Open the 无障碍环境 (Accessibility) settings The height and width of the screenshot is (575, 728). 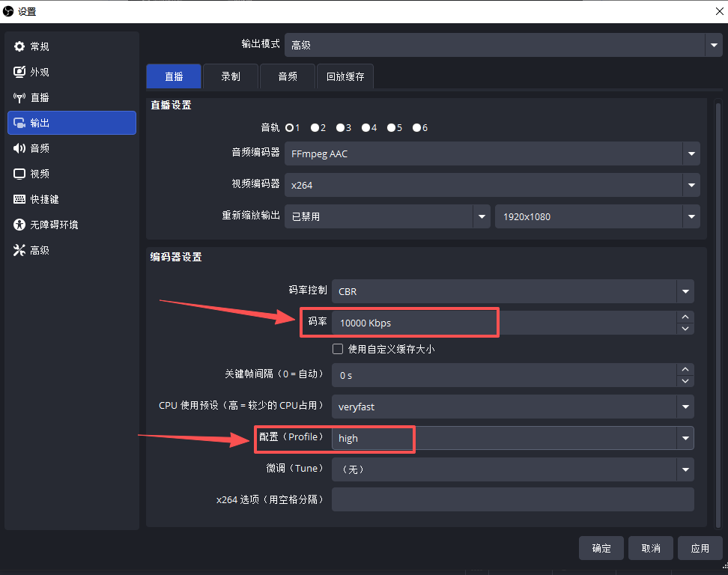pos(52,224)
